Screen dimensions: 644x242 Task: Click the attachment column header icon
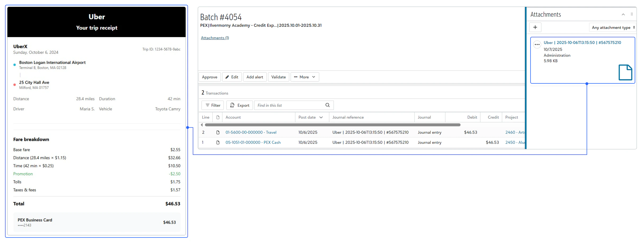(218, 117)
